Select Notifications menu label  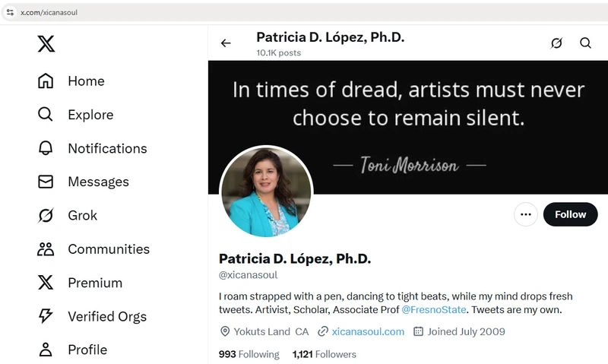coord(107,148)
